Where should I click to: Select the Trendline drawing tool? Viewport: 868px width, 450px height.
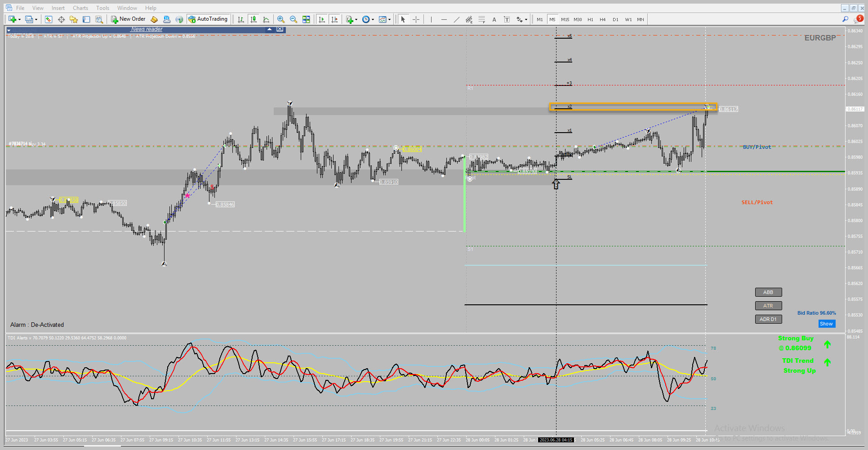pyautogui.click(x=456, y=19)
